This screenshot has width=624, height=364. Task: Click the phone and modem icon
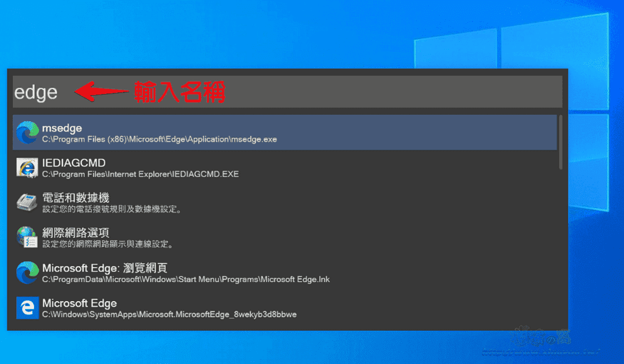point(27,203)
